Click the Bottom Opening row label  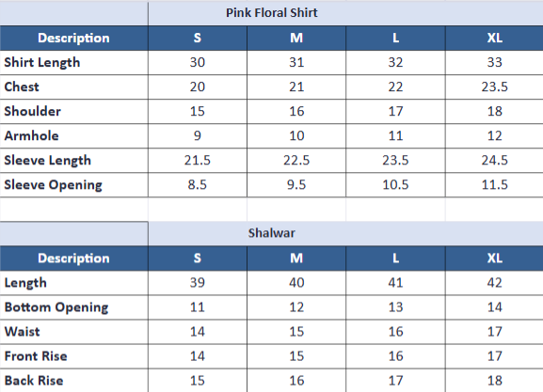[x=56, y=307]
